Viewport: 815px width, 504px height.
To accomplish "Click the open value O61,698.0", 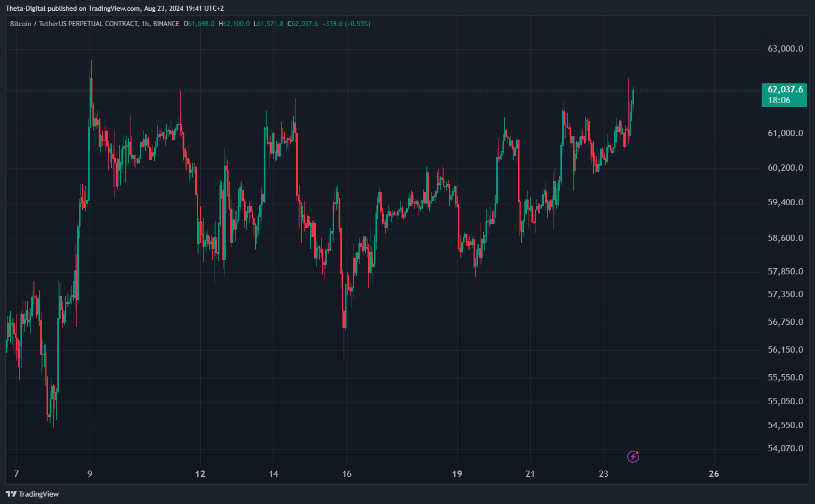I will click(x=199, y=24).
